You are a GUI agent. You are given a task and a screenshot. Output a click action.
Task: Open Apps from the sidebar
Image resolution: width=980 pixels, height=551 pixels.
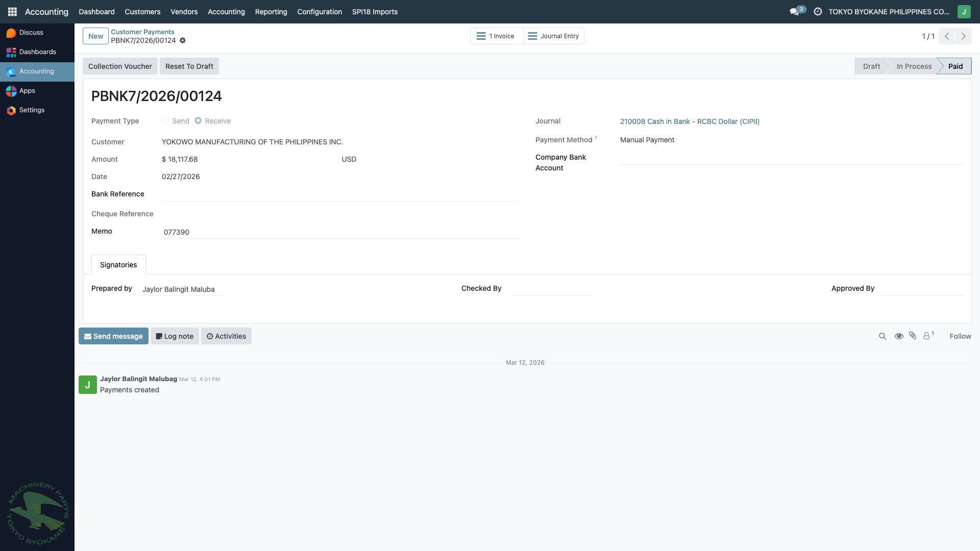pos(27,90)
